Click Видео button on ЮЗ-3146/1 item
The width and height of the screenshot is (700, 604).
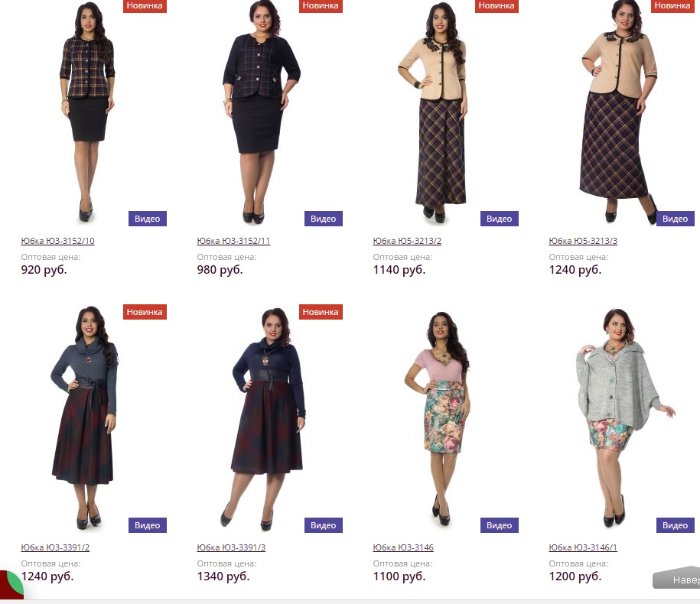[x=675, y=525]
